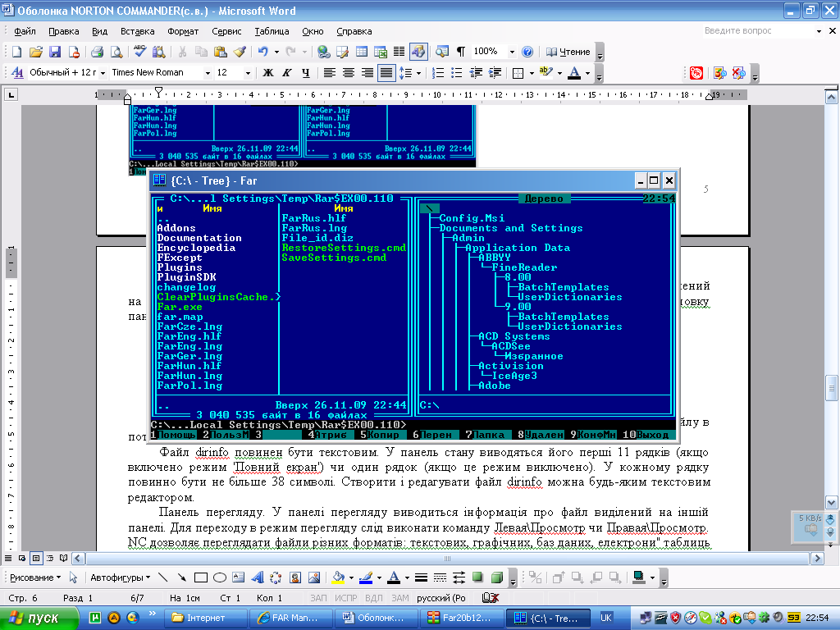The width and height of the screenshot is (840, 630).
Task: Open Print Preview from the toolbar
Action: pyautogui.click(x=116, y=52)
